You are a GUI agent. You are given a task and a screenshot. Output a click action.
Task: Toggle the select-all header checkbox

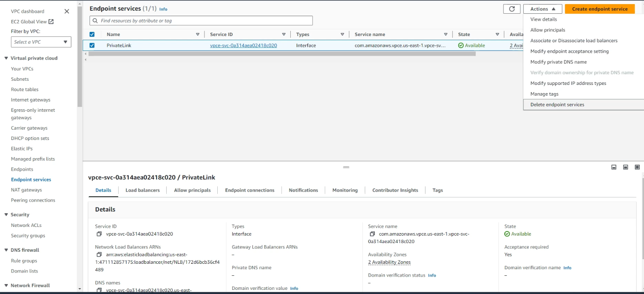[x=92, y=34]
